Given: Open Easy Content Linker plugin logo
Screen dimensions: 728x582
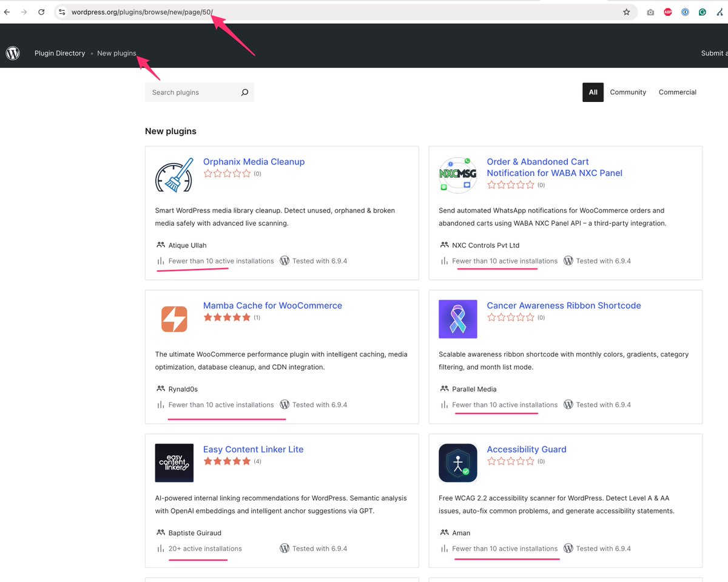Looking at the screenshot, I should [x=174, y=463].
